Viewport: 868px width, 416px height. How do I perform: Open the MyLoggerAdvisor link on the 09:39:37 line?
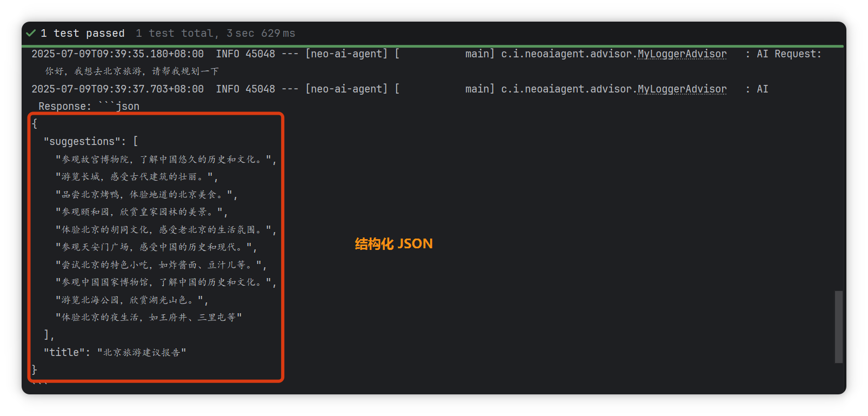(x=682, y=89)
